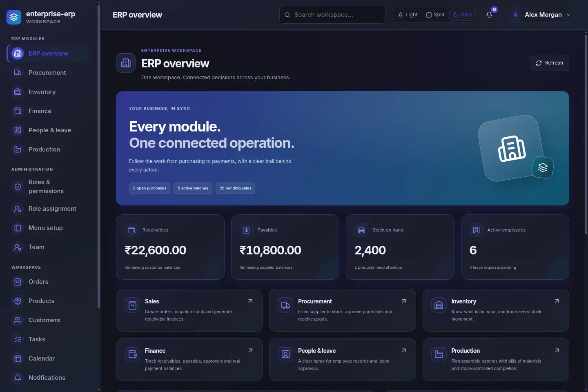
Task: Open the Finance module card
Action: coord(189,360)
